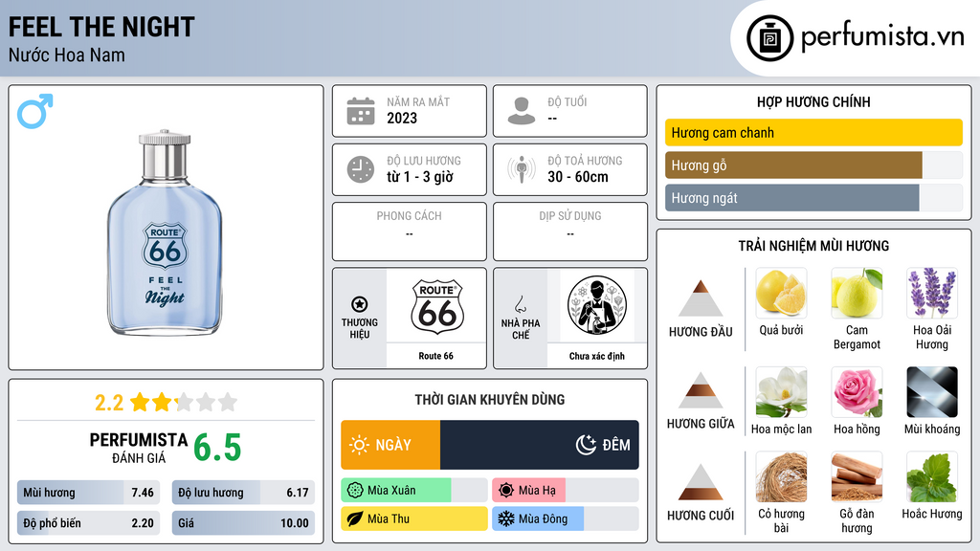
Task: Click the Route 66 brand logo
Action: (x=436, y=307)
